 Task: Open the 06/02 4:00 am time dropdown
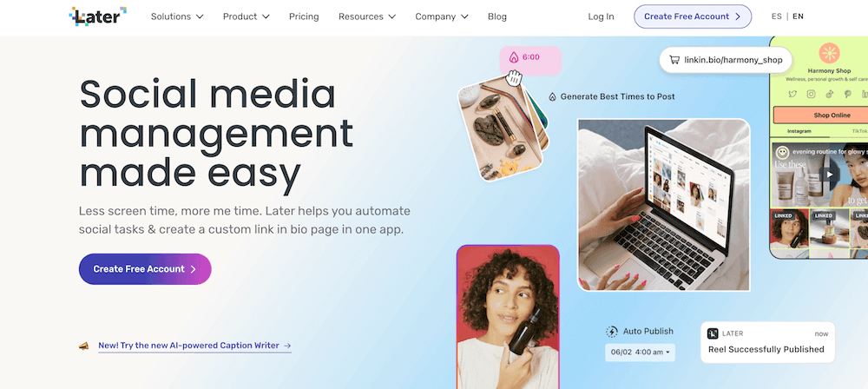640,353
